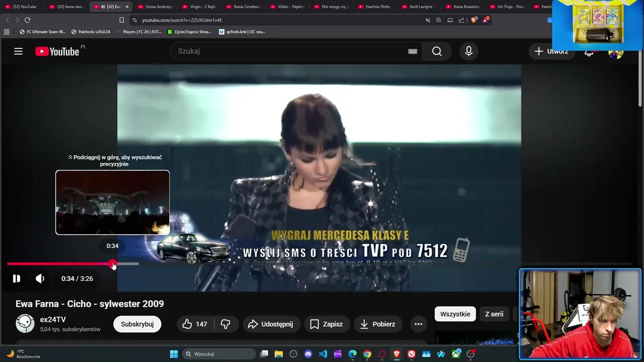Open site settings icon left of URL

point(134,20)
